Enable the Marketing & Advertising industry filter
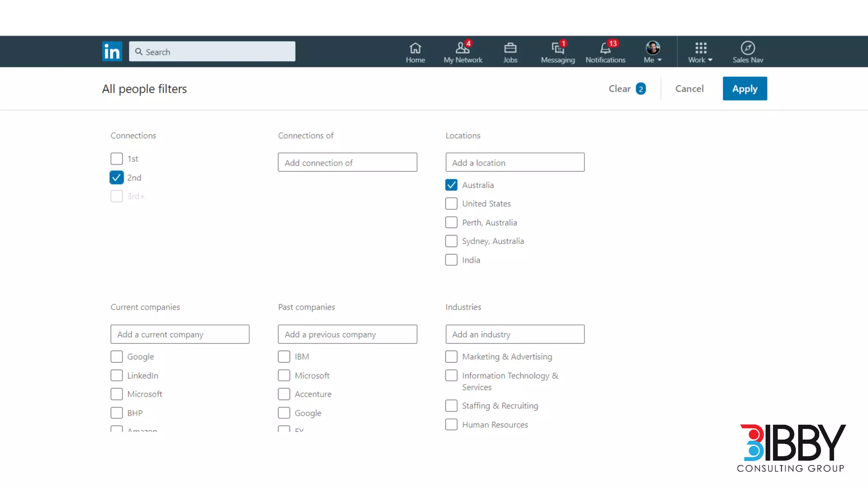The height and width of the screenshot is (488, 868). (451, 357)
